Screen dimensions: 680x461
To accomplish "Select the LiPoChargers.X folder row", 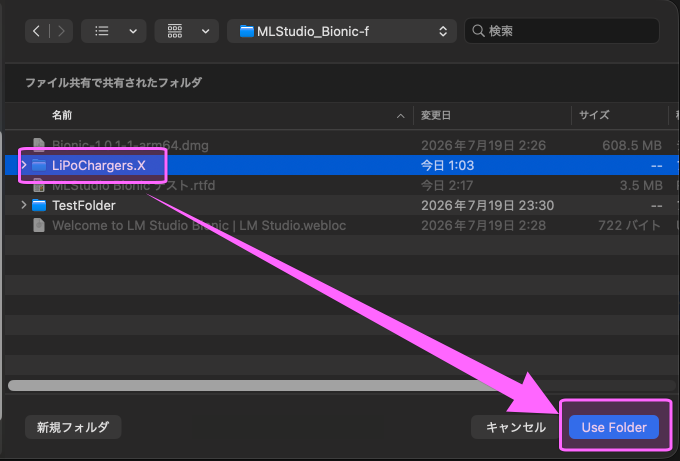I will pos(342,165).
